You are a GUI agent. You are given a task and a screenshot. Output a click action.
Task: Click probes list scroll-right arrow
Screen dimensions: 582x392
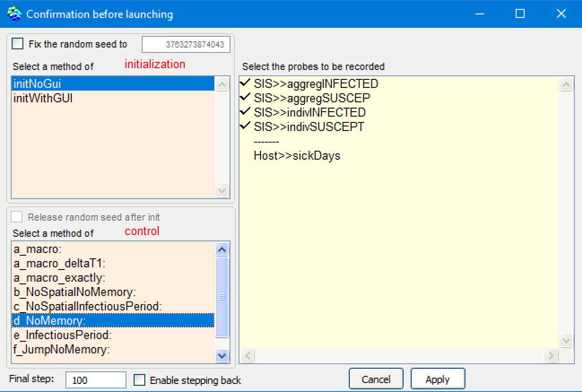pos(551,356)
